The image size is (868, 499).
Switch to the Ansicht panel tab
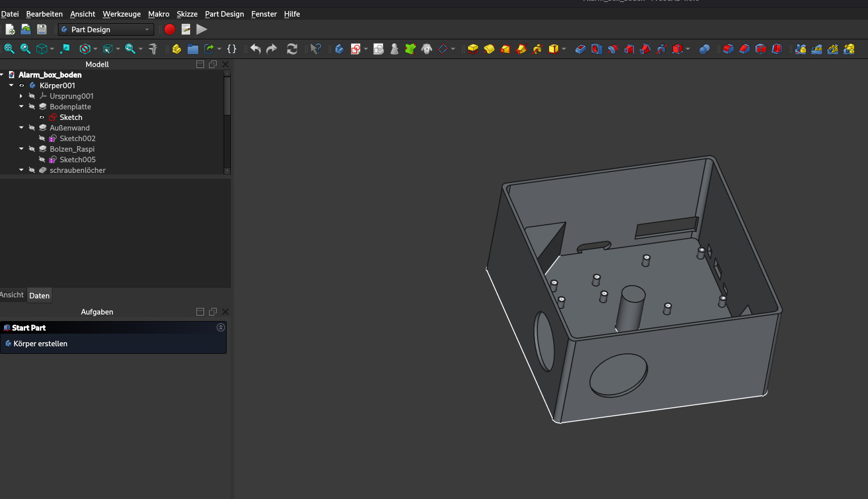(12, 295)
